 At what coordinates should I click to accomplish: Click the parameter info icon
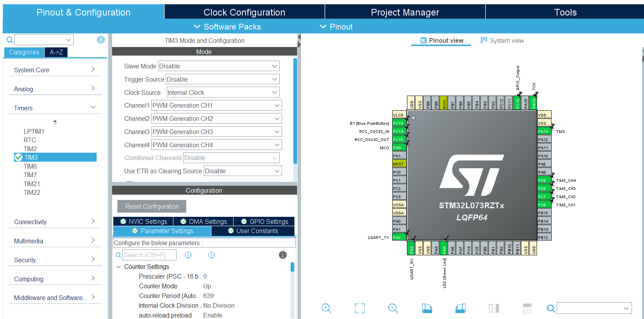[x=282, y=255]
